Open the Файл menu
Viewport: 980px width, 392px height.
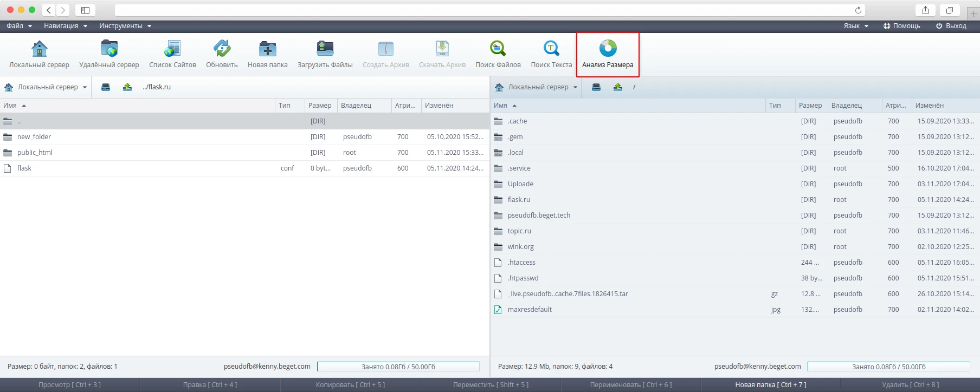tap(19, 26)
